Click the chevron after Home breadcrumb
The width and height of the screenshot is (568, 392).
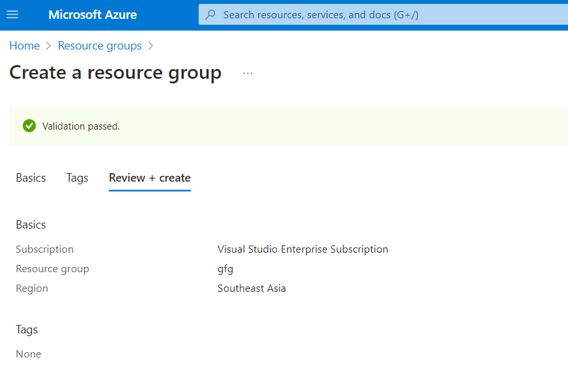49,46
